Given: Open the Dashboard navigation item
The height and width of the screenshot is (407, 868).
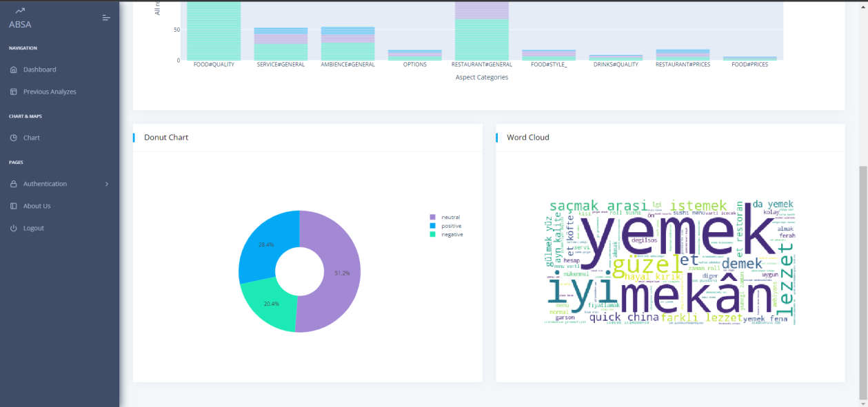Looking at the screenshot, I should click(x=39, y=69).
